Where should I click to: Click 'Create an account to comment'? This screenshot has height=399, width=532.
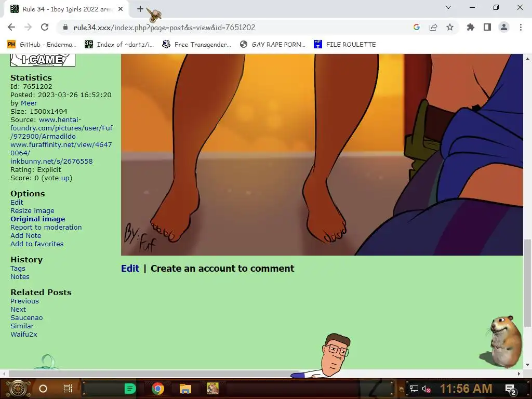(222, 269)
